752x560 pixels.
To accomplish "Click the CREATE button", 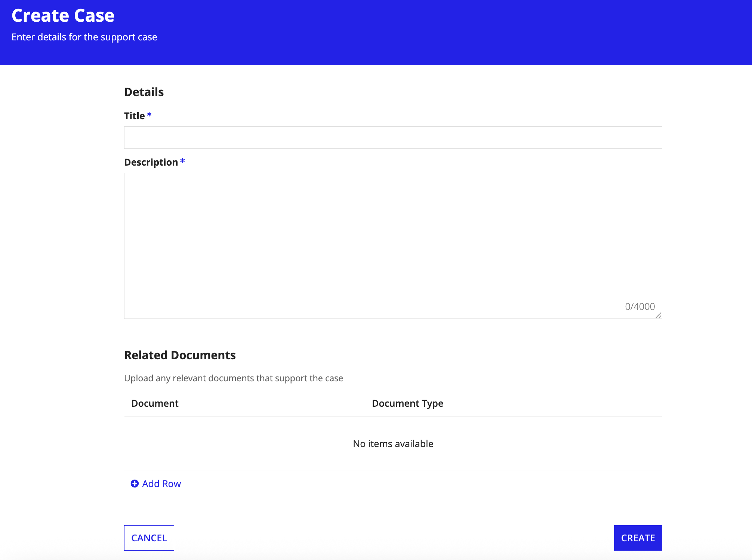I will click(x=638, y=538).
